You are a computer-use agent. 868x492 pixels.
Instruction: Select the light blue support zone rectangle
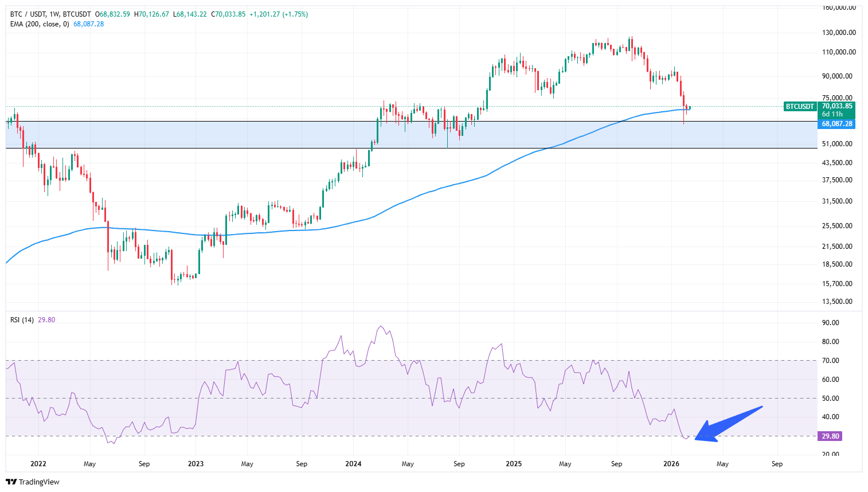coord(229,135)
